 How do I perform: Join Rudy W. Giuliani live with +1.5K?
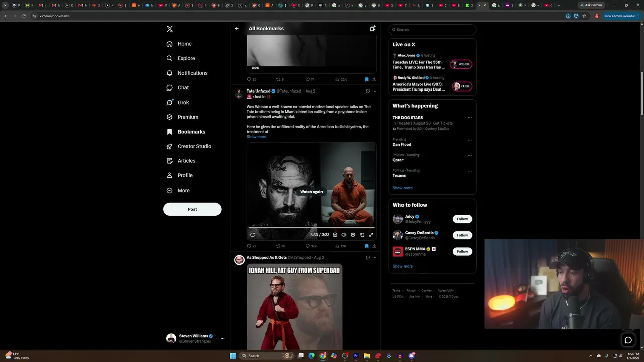[462, 86]
